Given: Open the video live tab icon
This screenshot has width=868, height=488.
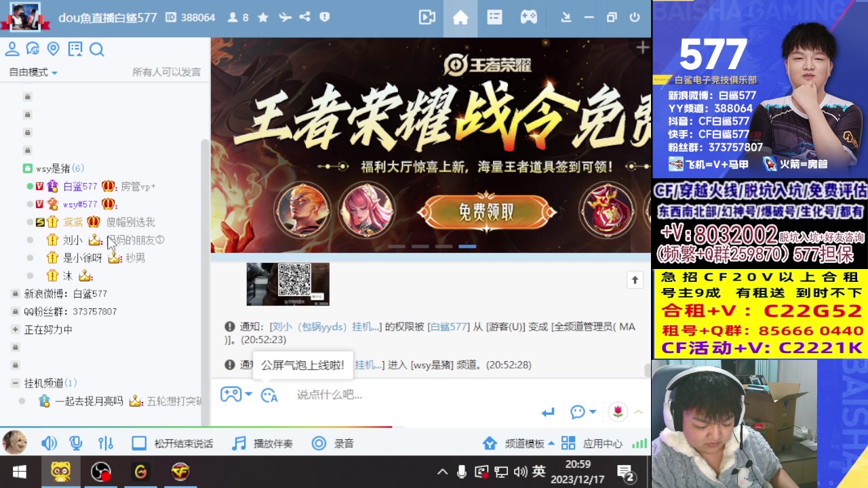Looking at the screenshot, I should (427, 18).
